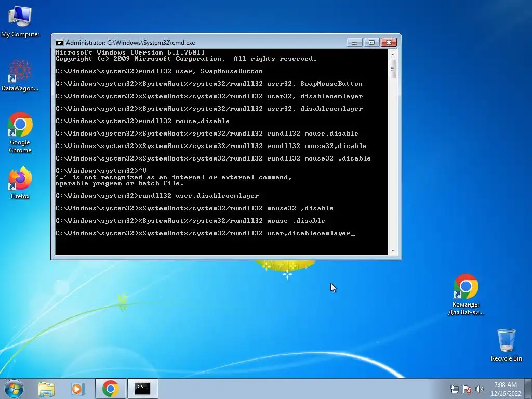Click the current prompt line ending with cursor
532x399 pixels.
pos(205,233)
